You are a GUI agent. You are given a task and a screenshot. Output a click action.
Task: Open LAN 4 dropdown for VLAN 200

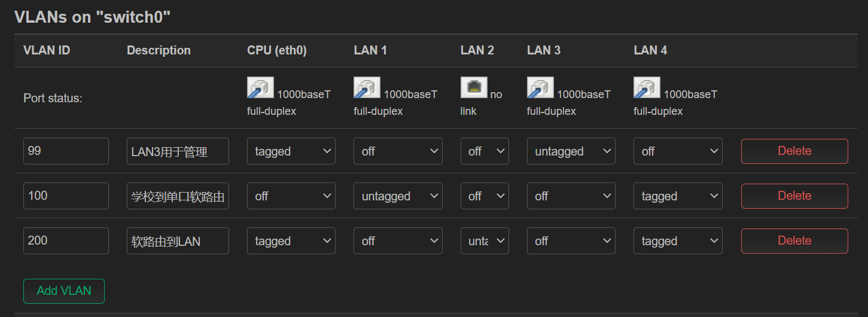click(678, 241)
